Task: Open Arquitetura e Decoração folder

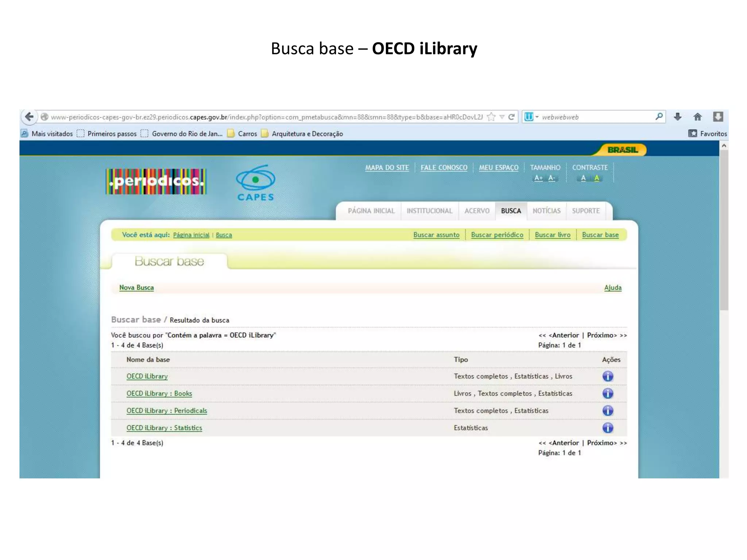Action: point(302,134)
